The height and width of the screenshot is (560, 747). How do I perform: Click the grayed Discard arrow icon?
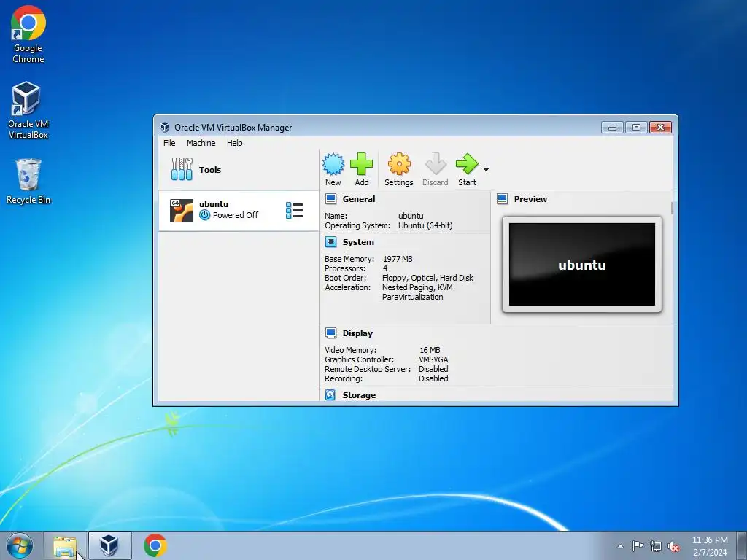(436, 164)
